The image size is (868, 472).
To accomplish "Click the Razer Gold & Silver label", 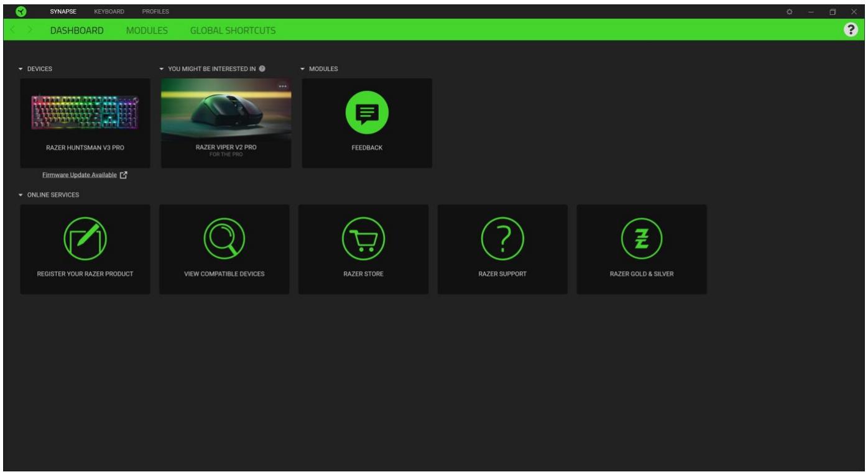I will click(642, 274).
